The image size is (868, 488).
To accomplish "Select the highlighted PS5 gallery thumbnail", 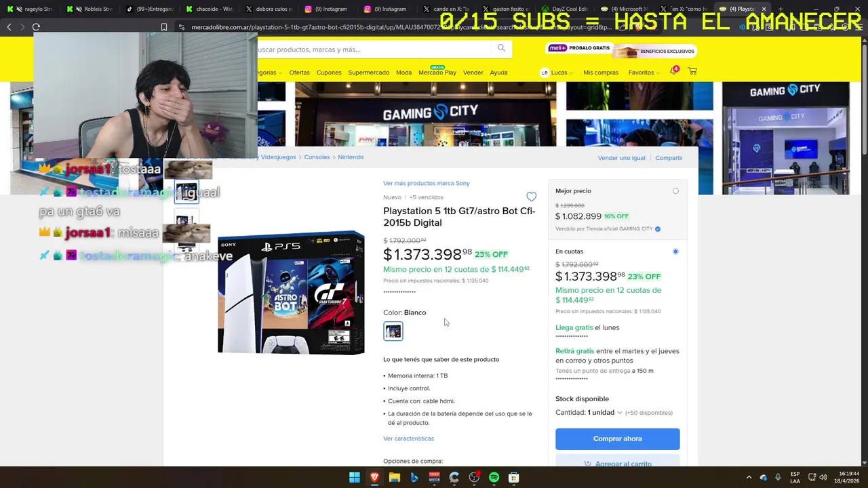I will click(x=186, y=192).
